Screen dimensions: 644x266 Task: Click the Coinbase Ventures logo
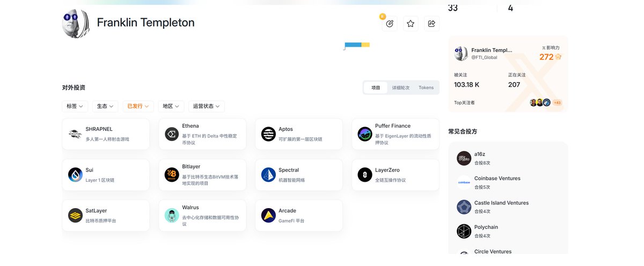coord(464,183)
